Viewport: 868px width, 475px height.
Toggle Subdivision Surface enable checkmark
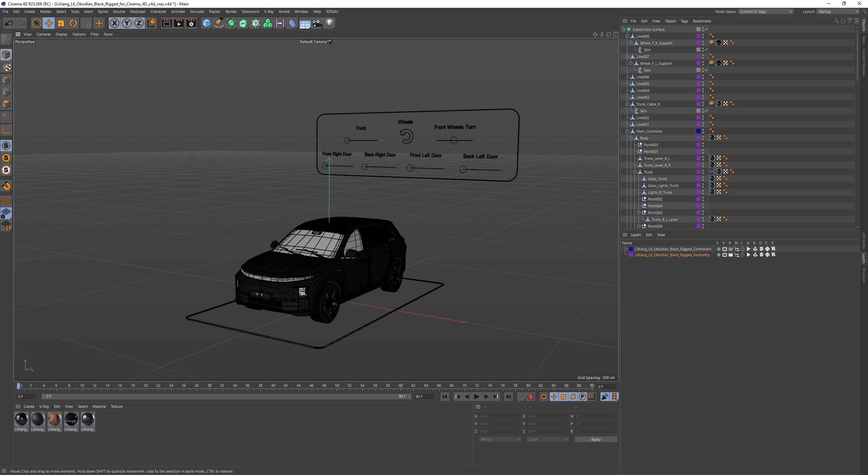(x=706, y=30)
